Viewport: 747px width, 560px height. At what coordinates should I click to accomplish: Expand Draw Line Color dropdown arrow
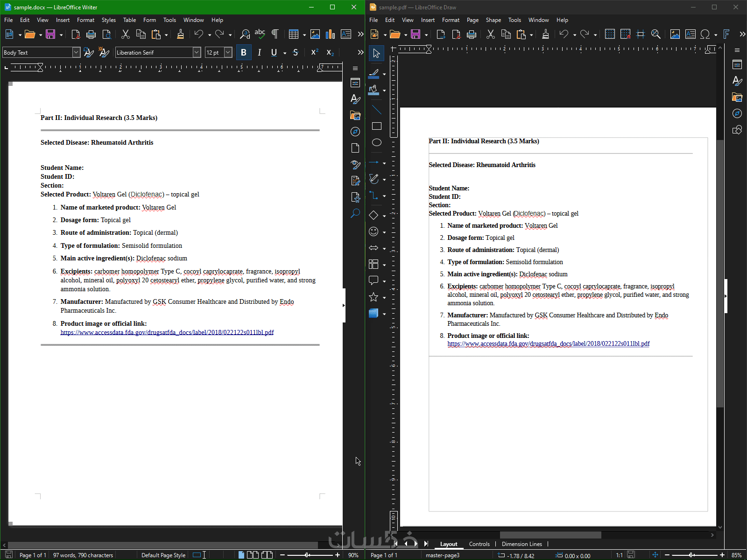coord(384,74)
